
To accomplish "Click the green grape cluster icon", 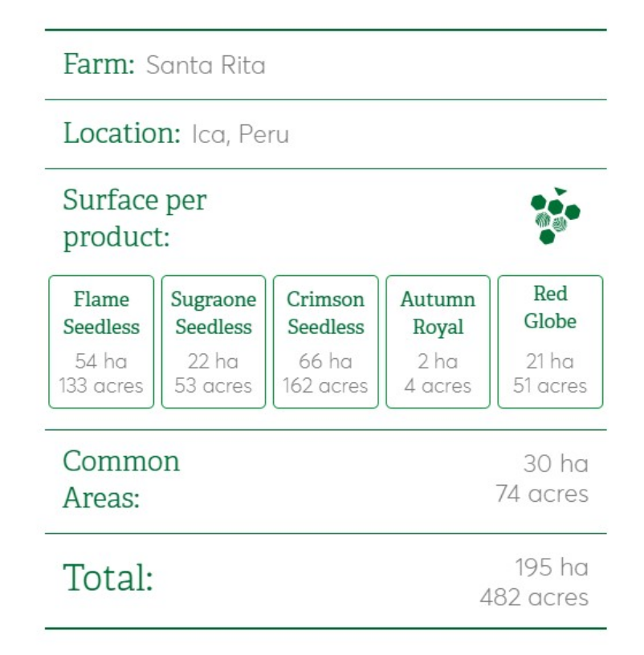I will tap(555, 216).
